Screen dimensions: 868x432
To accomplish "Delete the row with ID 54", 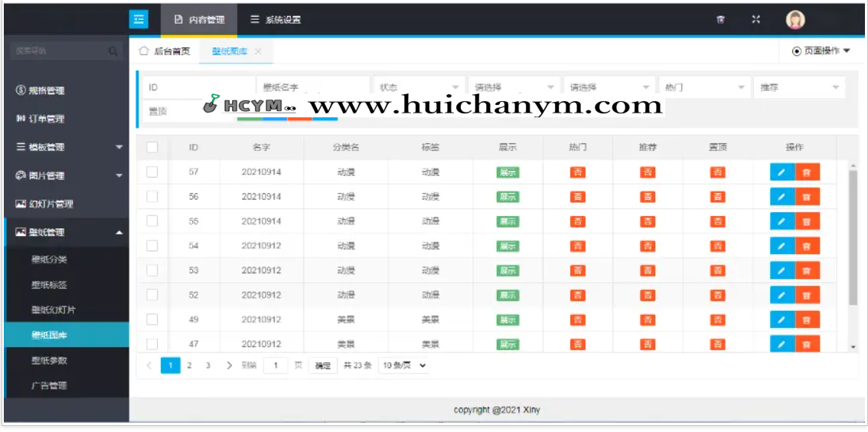I will point(807,246).
